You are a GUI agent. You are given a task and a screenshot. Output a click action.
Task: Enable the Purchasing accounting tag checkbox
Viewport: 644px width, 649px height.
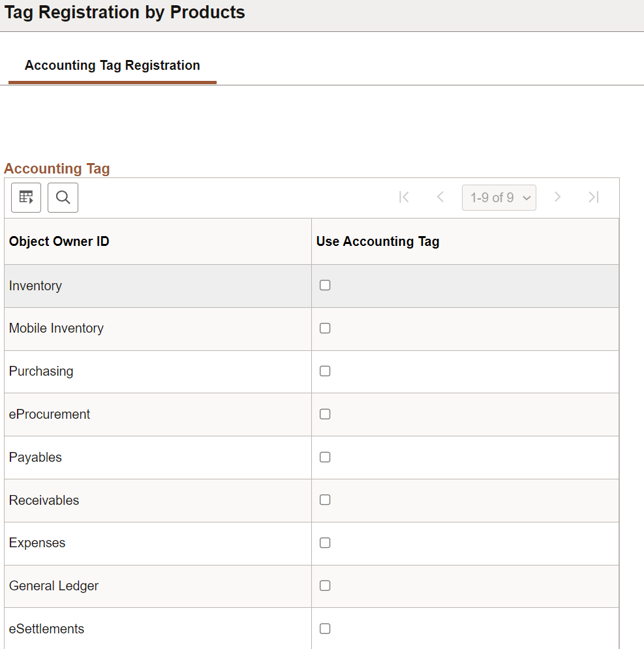(325, 371)
